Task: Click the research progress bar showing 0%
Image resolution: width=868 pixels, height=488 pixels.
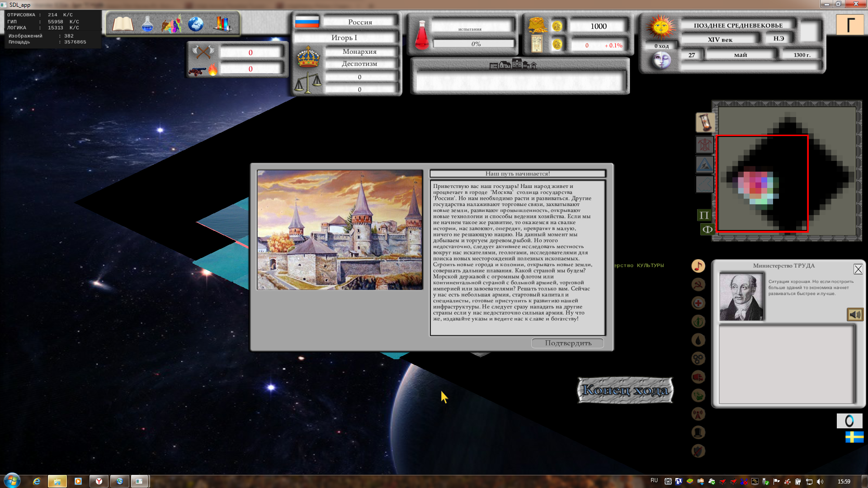Action: 474,44
